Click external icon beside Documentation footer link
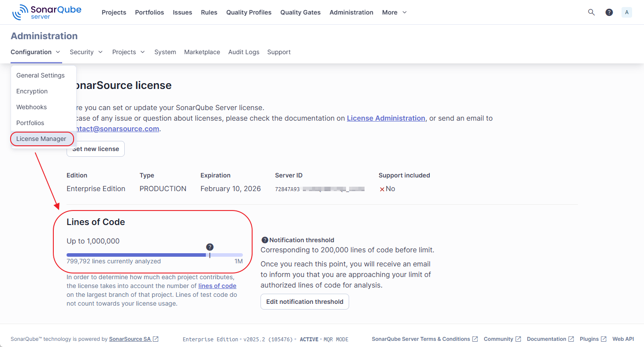The image size is (644, 347). pyautogui.click(x=571, y=339)
